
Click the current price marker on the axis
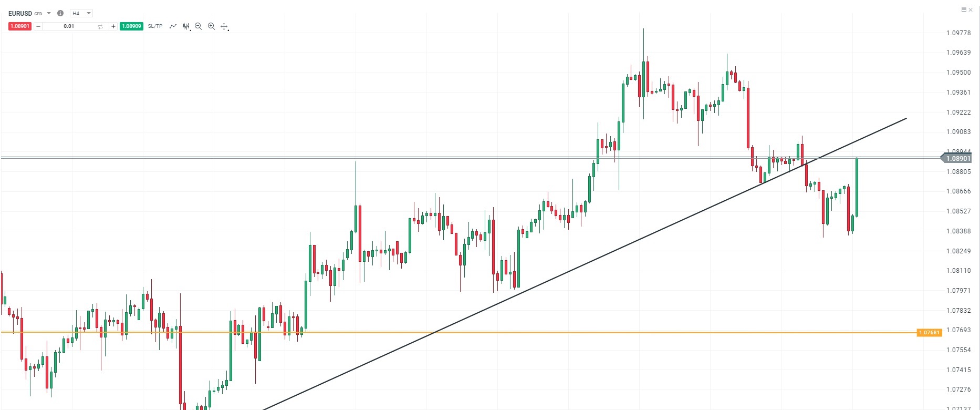[x=957, y=158]
